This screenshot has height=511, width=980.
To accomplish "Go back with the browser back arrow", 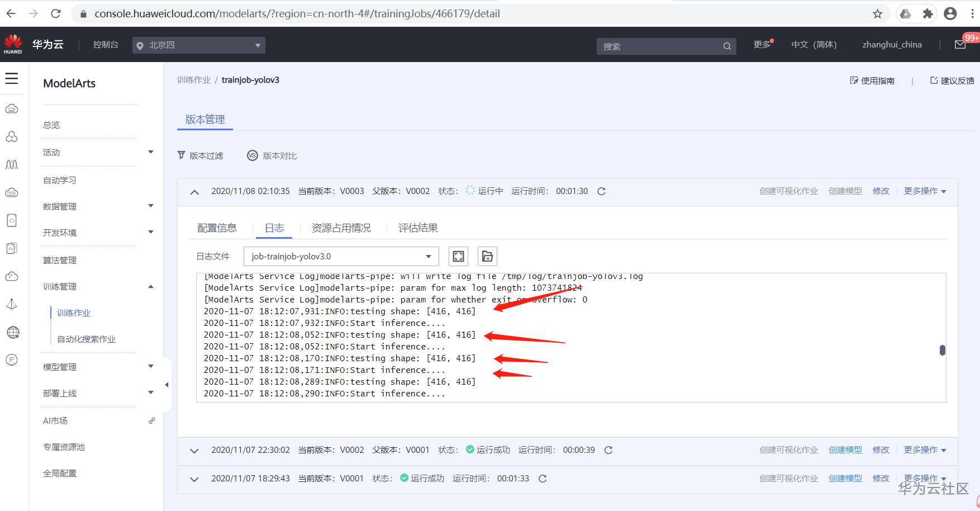I will [11, 13].
